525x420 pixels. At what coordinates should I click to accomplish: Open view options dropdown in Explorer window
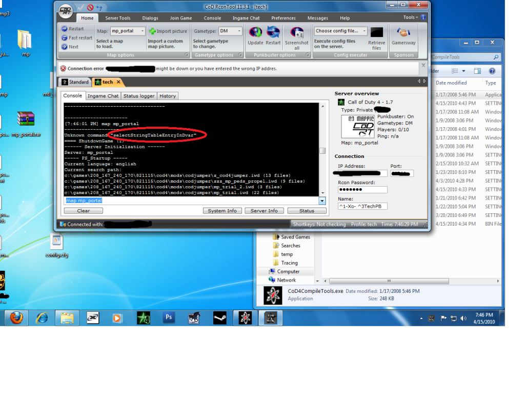[463, 71]
